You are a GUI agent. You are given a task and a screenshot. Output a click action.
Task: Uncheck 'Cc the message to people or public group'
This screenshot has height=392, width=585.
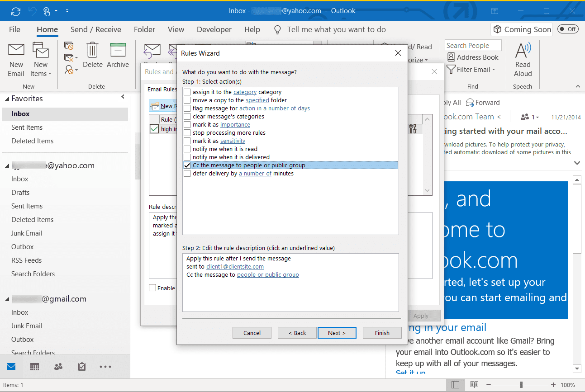point(187,165)
